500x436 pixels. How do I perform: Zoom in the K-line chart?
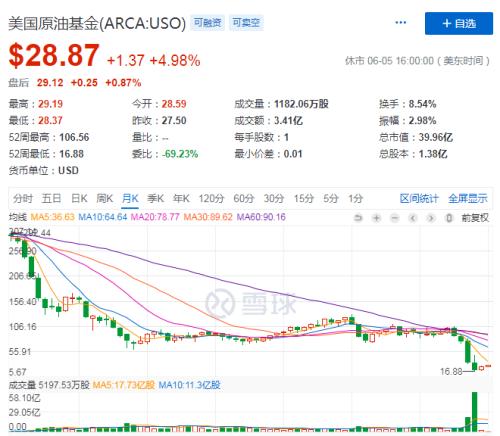coord(376,218)
